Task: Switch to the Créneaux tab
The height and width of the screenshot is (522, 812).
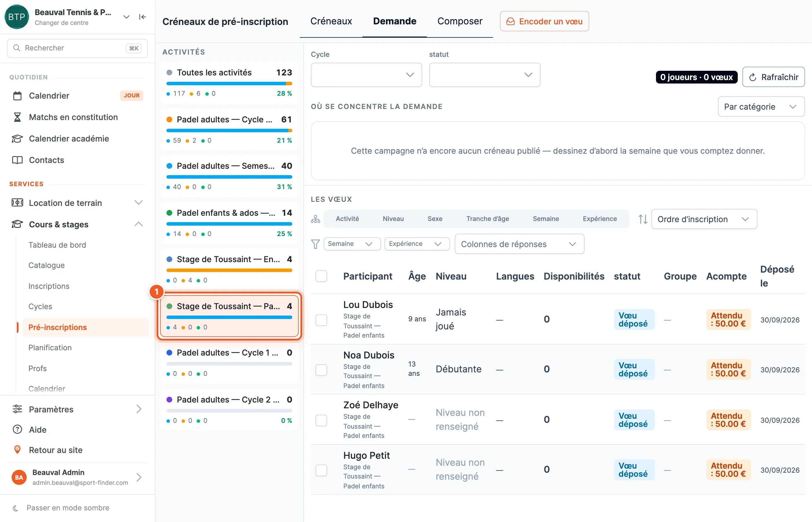Action: (331, 21)
